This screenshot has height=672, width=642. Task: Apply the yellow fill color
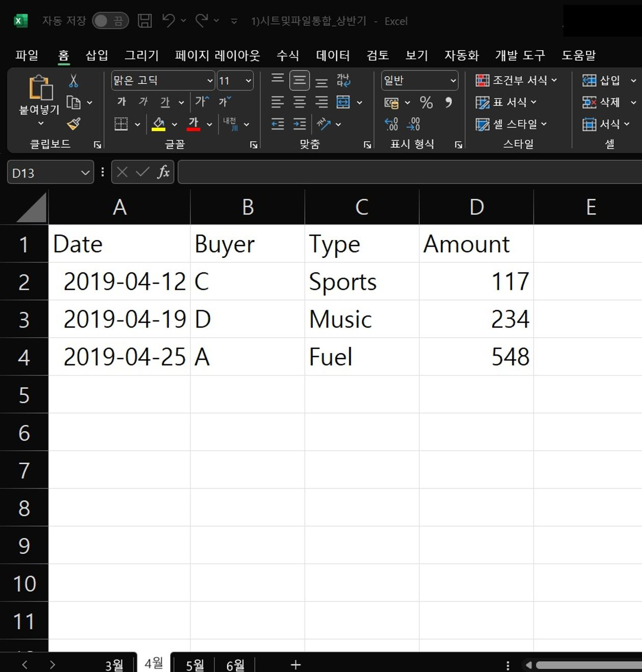tap(158, 124)
